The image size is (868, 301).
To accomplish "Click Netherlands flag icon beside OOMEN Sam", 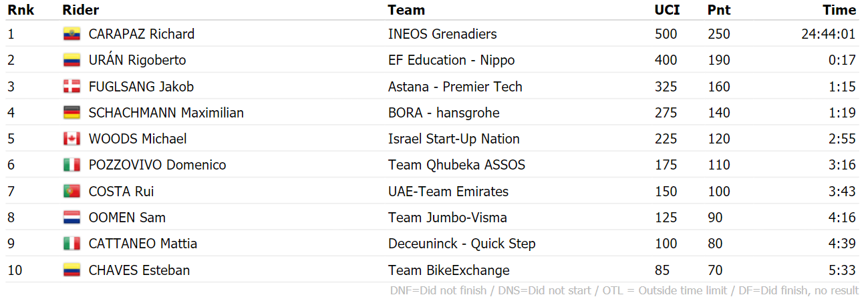I will tap(71, 218).
